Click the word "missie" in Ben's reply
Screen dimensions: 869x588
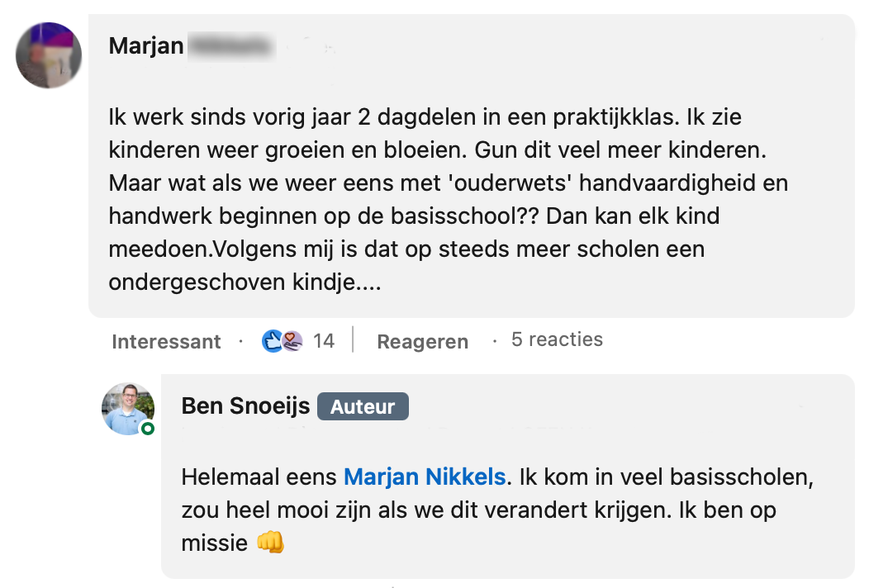214,543
